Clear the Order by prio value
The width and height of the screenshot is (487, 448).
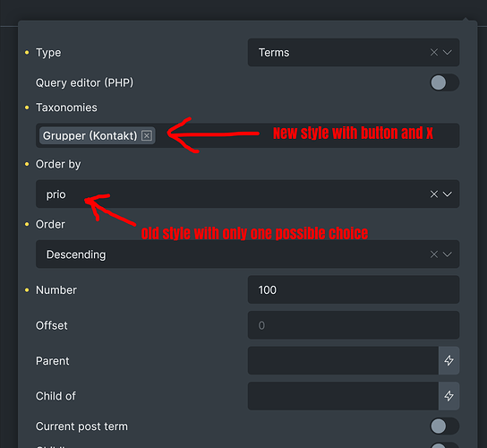tap(434, 194)
